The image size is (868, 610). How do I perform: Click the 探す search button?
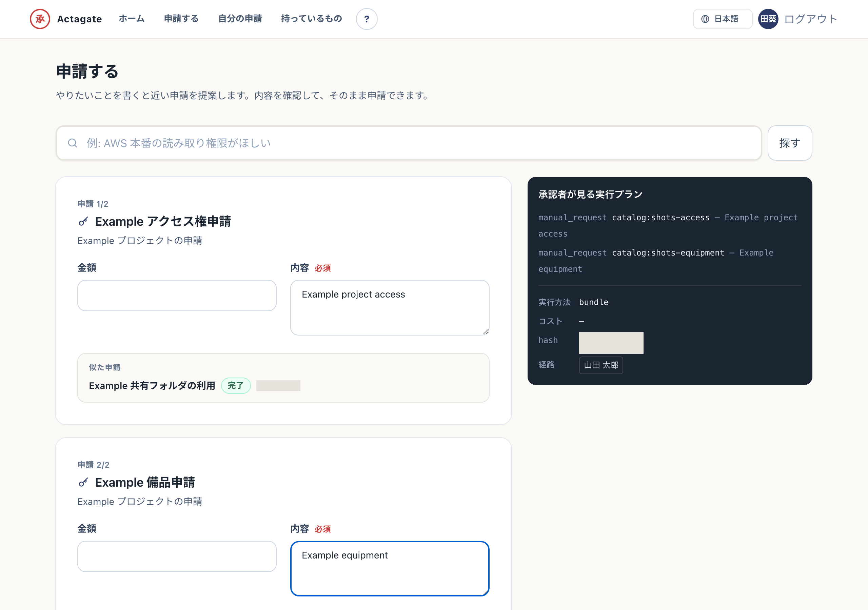(x=789, y=143)
